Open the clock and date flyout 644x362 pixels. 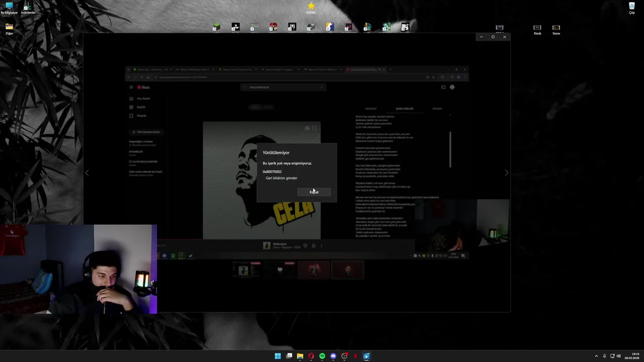632,356
